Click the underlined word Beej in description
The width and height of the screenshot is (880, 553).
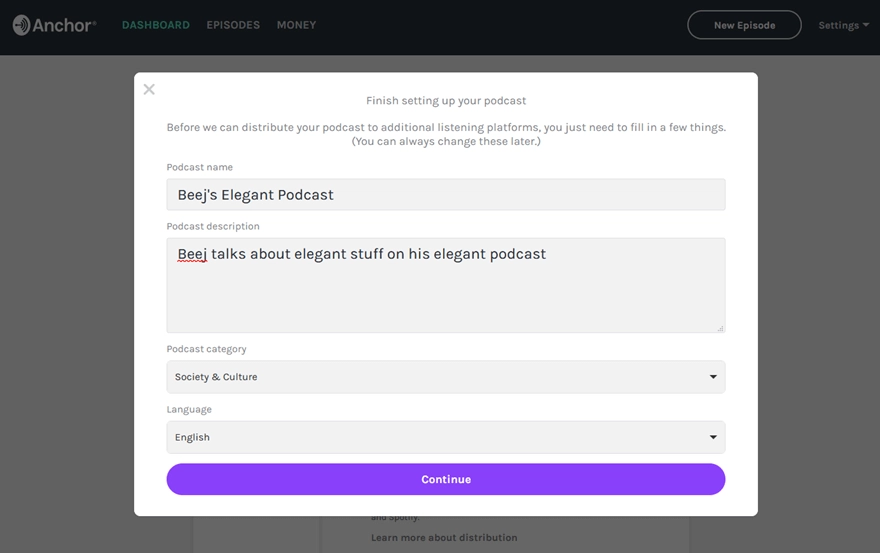pyautogui.click(x=192, y=254)
